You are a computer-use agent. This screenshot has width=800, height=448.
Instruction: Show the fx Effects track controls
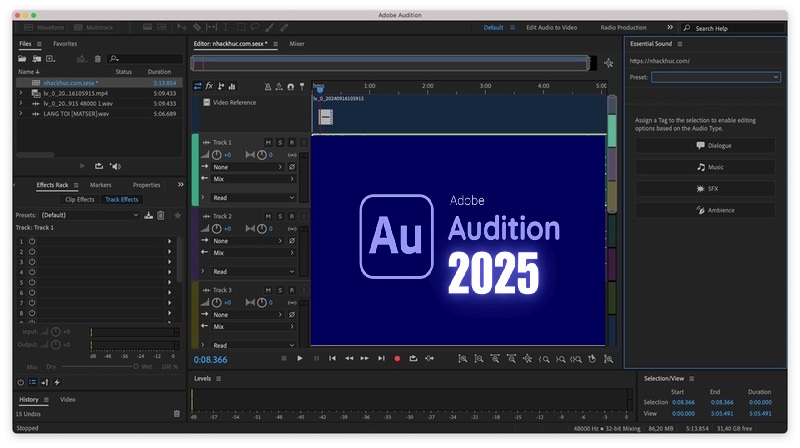click(209, 86)
